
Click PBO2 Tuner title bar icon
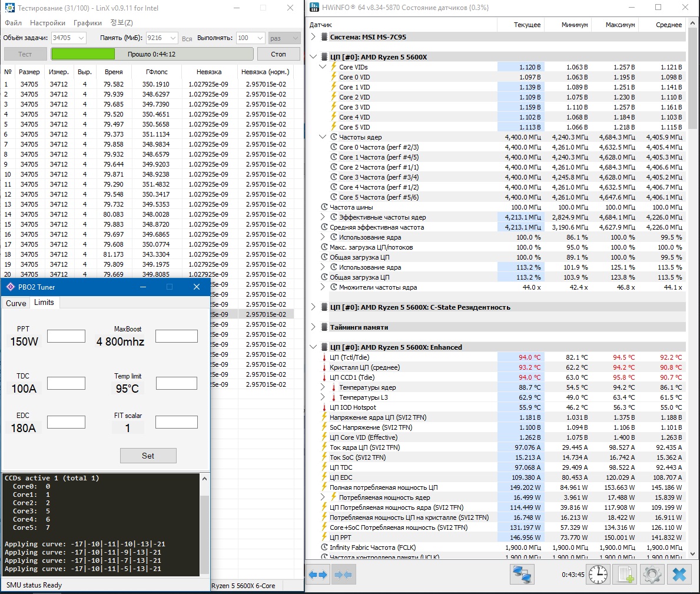click(x=11, y=287)
